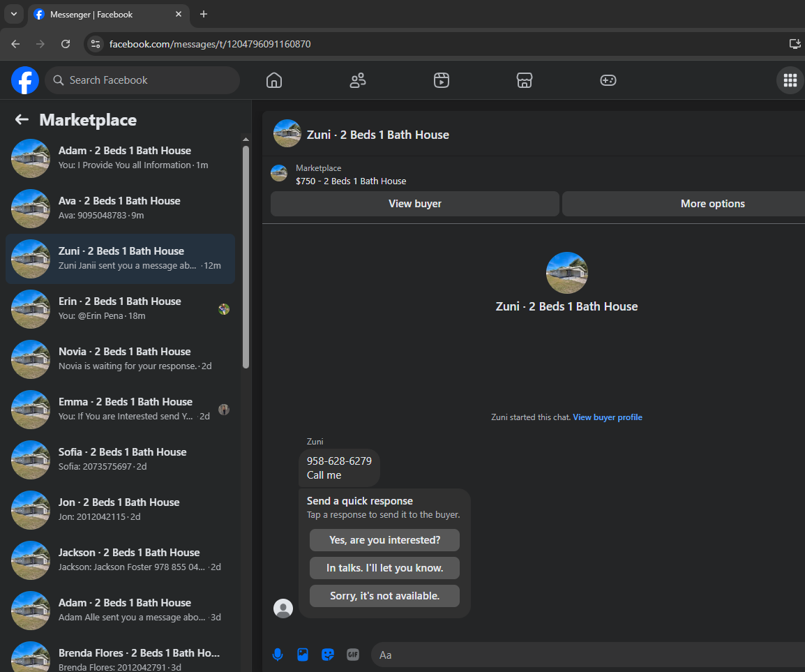Expand the tab search dropdown arrow
This screenshot has height=672, width=805.
point(14,15)
